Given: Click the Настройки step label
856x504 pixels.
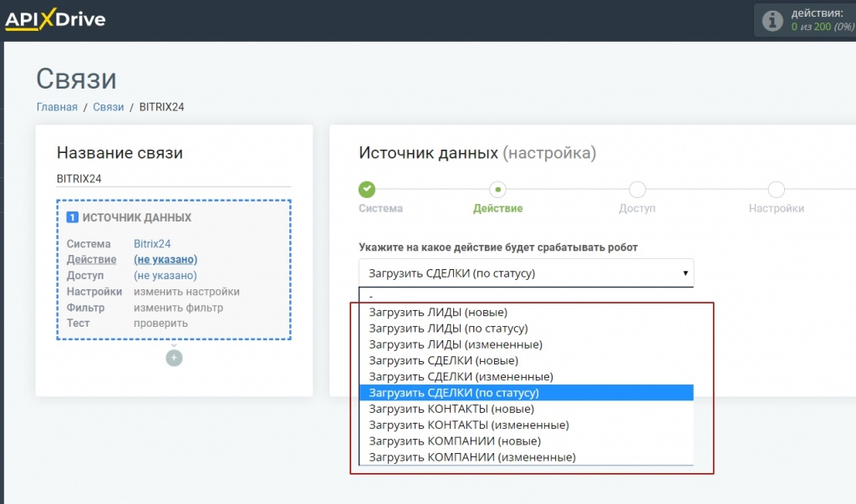Looking at the screenshot, I should 777,208.
